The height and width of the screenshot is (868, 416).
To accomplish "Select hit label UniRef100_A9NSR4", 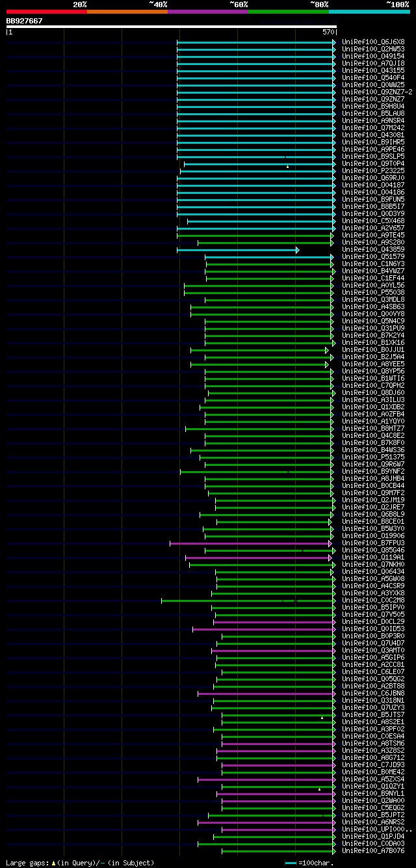I will coord(373,120).
